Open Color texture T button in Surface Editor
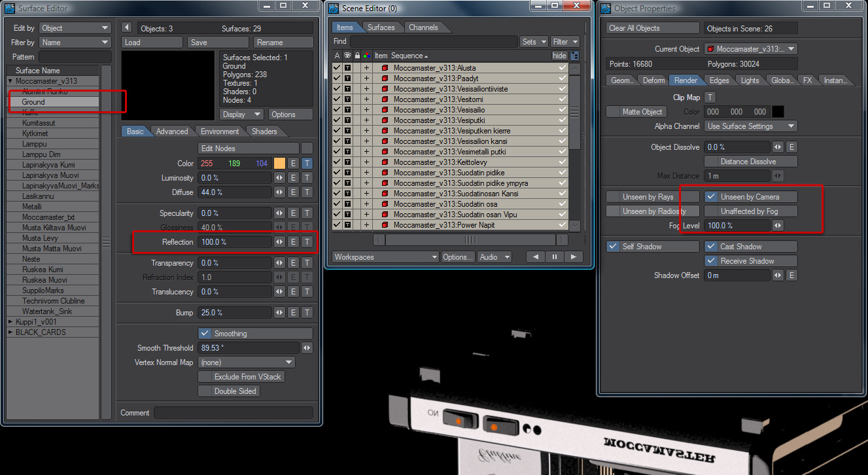Viewport: 868px width, 475px height. coord(307,164)
